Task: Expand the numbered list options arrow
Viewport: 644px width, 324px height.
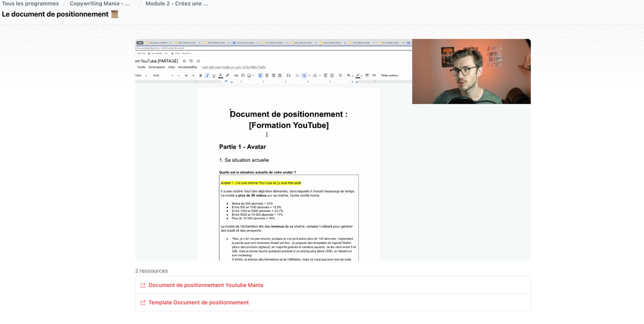Action: [x=320, y=76]
